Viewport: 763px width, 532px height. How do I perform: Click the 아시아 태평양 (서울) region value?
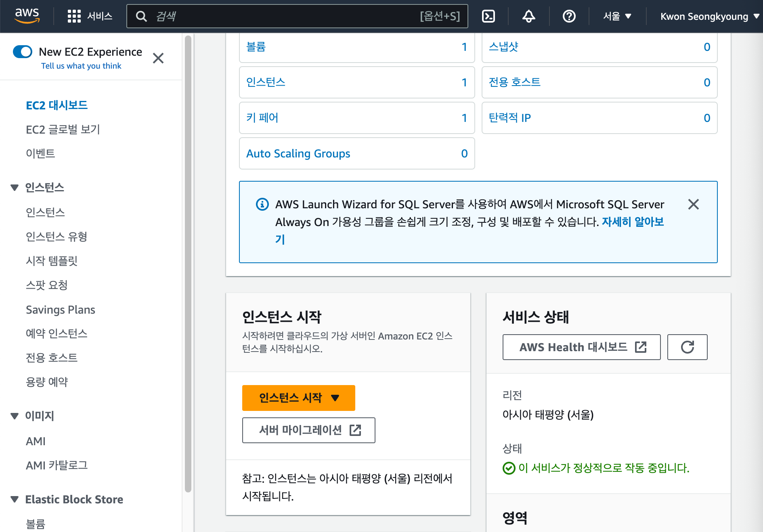pyautogui.click(x=548, y=415)
